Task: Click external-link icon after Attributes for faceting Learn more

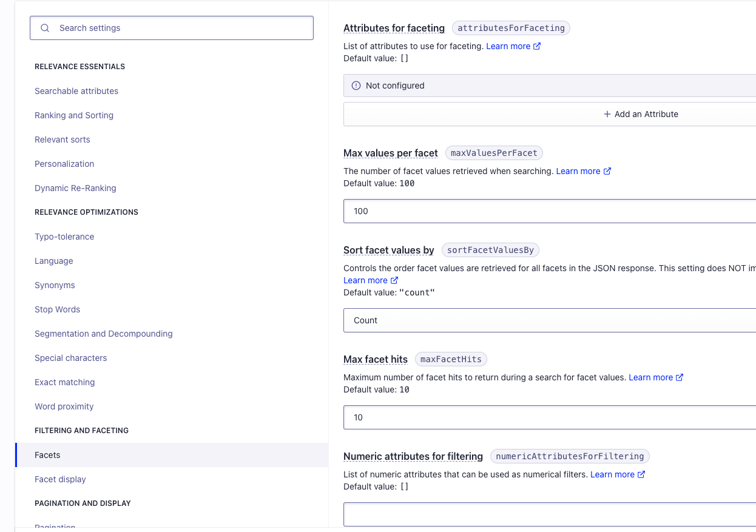Action: click(x=537, y=46)
